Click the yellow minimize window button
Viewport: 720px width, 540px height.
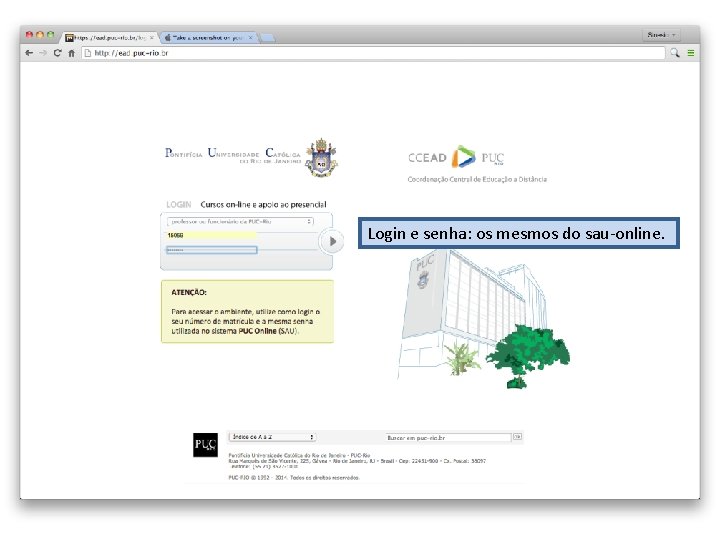pyautogui.click(x=39, y=35)
